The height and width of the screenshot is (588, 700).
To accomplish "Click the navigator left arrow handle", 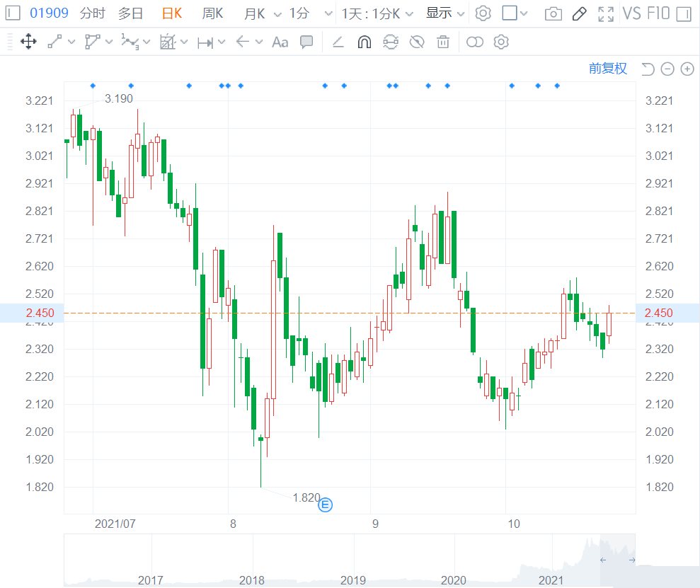I will pos(603,560).
